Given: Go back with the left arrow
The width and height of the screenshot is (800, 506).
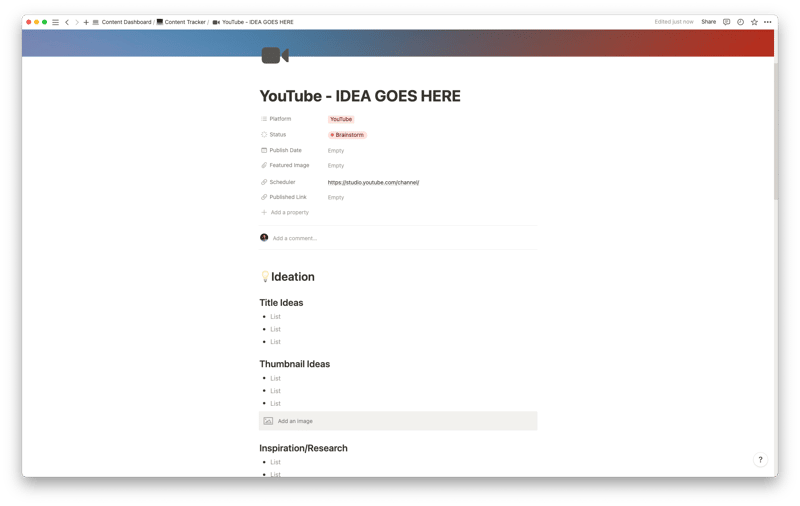Looking at the screenshot, I should (x=67, y=22).
